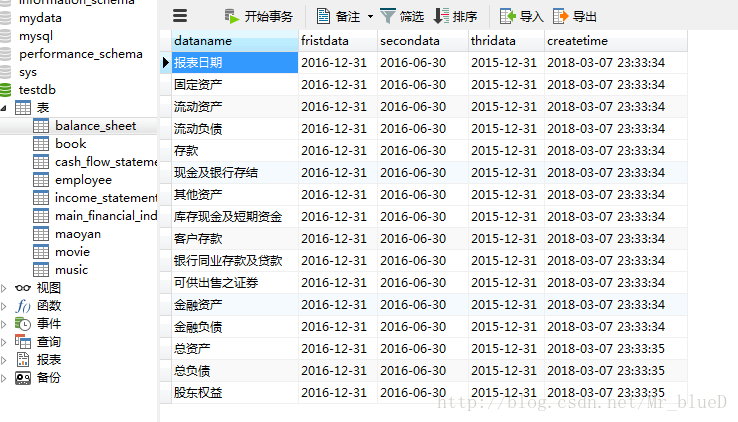Select the 流动负债 cell
738x422 pixels.
click(x=235, y=128)
